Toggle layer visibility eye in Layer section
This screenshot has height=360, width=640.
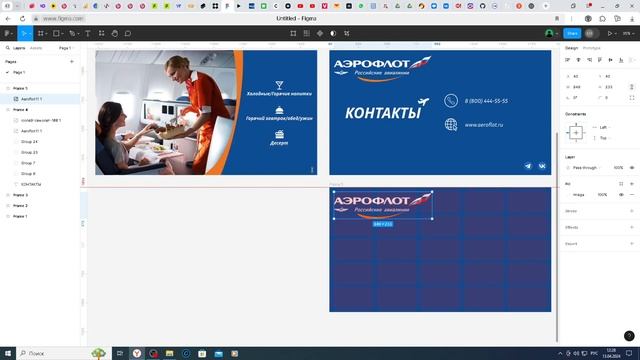pyautogui.click(x=632, y=168)
